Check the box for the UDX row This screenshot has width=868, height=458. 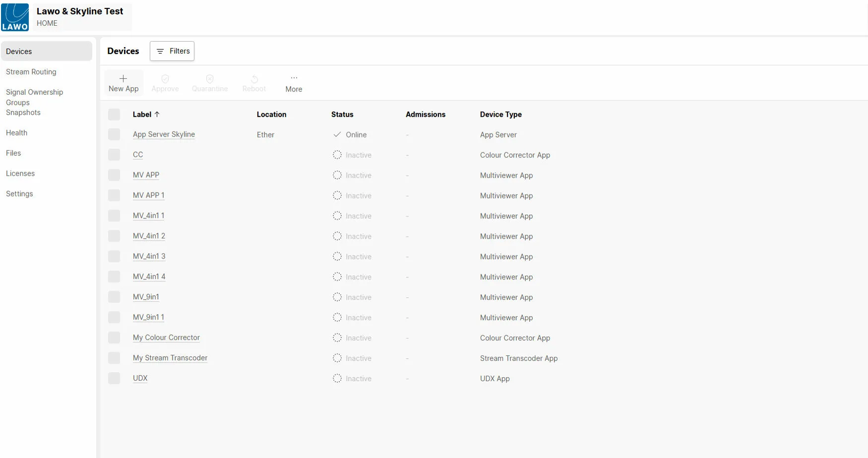114,378
